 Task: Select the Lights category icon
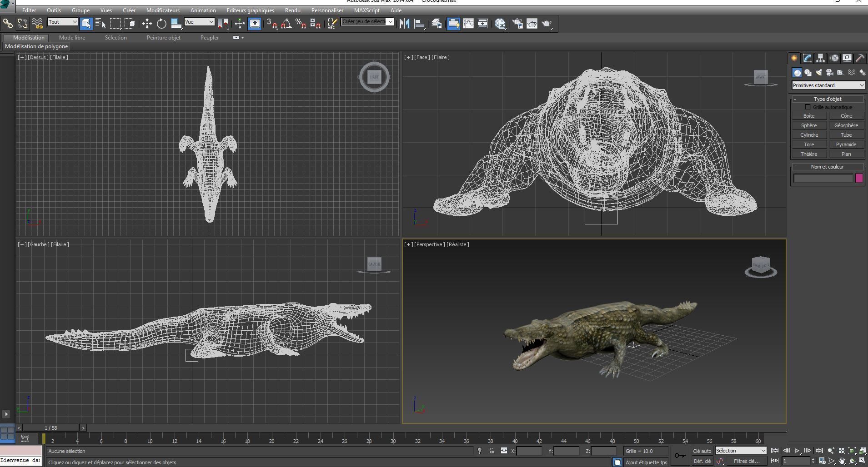[x=819, y=73]
